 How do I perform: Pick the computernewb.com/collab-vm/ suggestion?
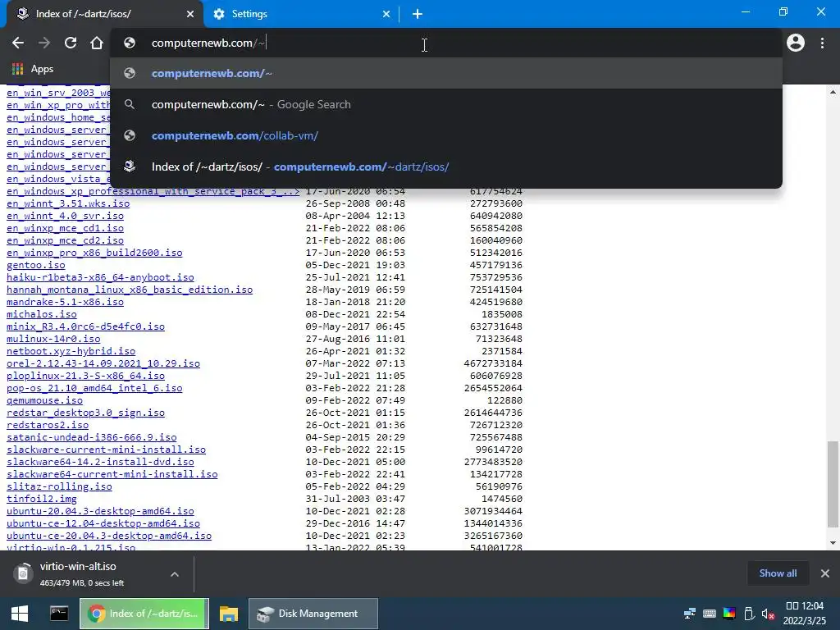click(x=445, y=135)
